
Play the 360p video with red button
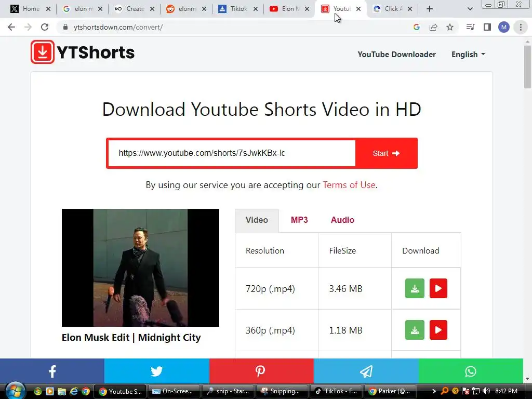coord(438,330)
